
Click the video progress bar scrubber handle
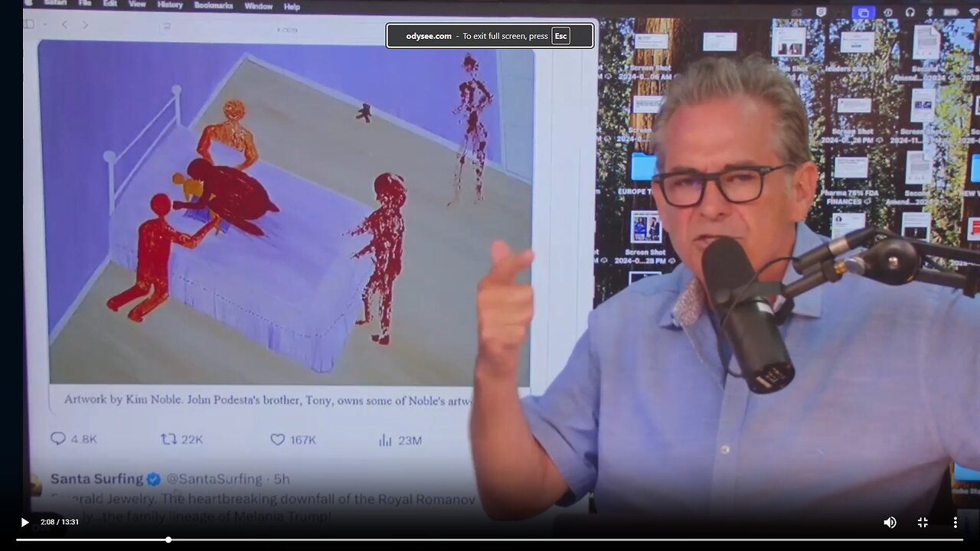tap(168, 540)
